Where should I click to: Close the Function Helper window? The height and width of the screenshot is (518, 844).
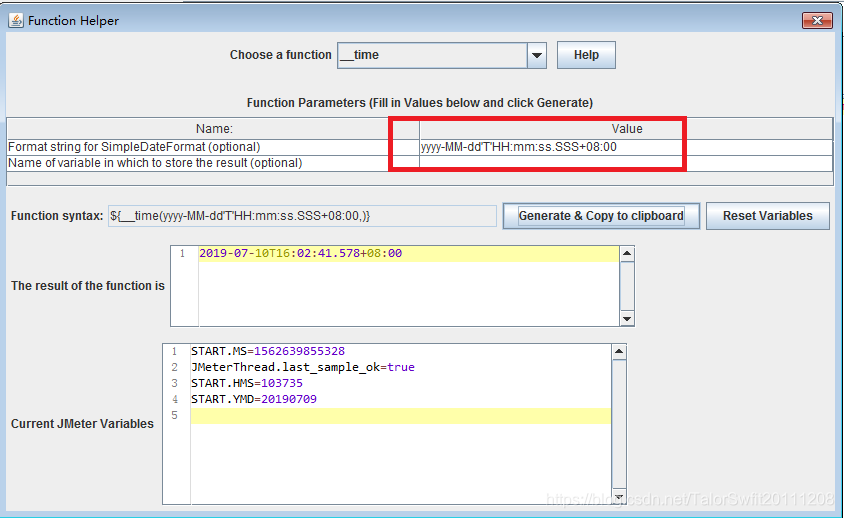(x=817, y=20)
